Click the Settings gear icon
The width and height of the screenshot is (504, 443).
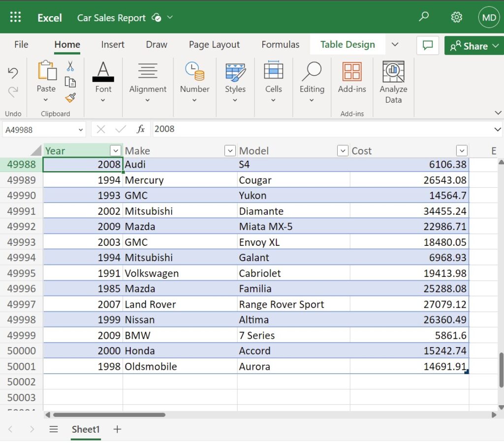[457, 16]
